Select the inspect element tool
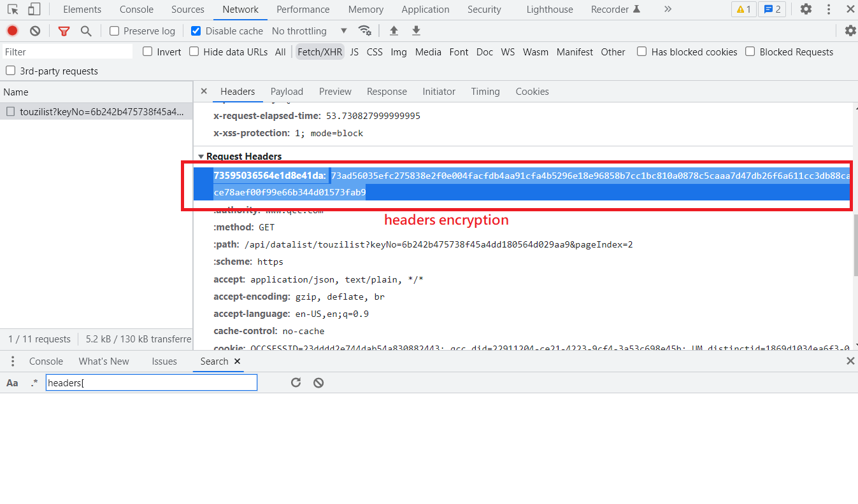Viewport: 858px width, 504px height. coord(13,9)
